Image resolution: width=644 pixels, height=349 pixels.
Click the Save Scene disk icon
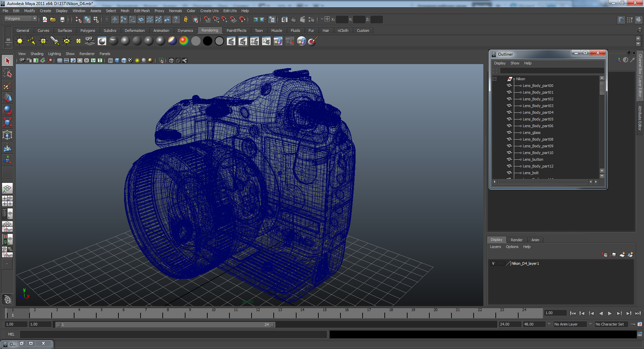pyautogui.click(x=62, y=19)
